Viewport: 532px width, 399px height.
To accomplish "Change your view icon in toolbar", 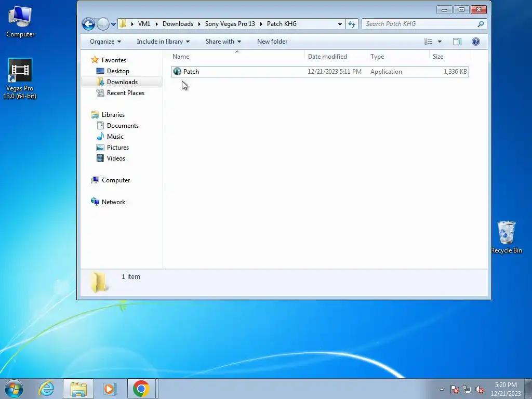I will 428,42.
